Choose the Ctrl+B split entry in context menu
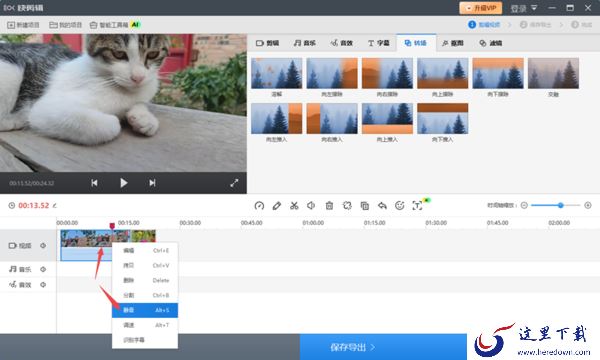The height and width of the screenshot is (360, 600). coord(145,295)
